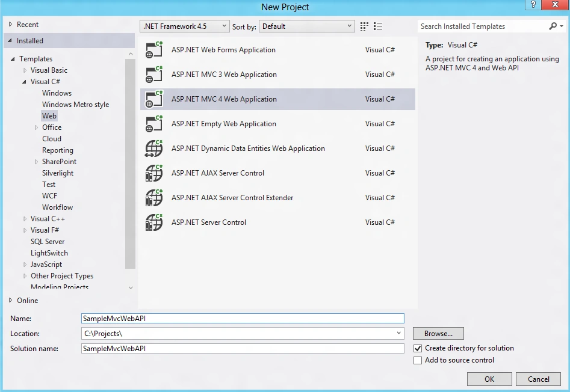This screenshot has height=392, width=570.
Task: Click OK to create the project
Action: coord(489,379)
